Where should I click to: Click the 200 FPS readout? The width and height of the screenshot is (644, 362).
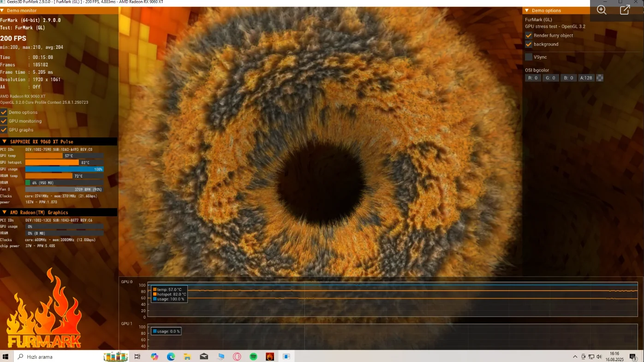coord(13,38)
